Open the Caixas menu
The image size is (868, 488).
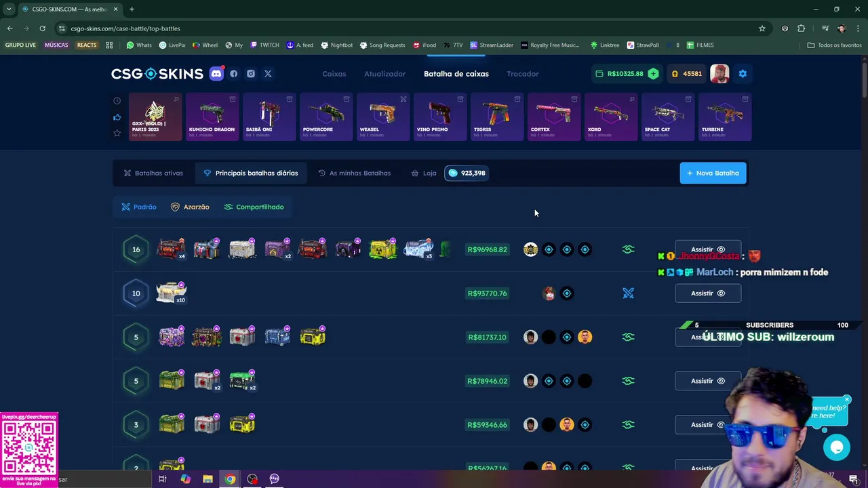click(x=334, y=74)
